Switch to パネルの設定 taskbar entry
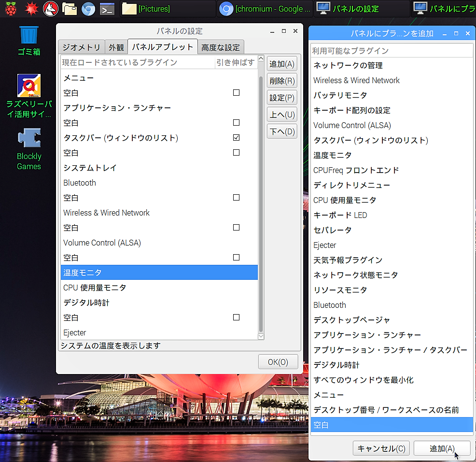 tap(362, 9)
